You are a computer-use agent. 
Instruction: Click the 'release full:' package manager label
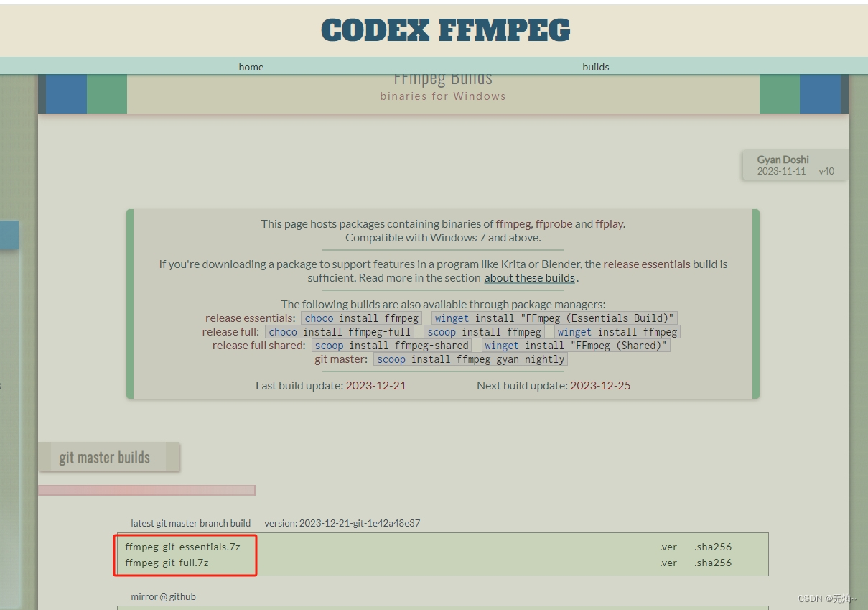tap(231, 332)
